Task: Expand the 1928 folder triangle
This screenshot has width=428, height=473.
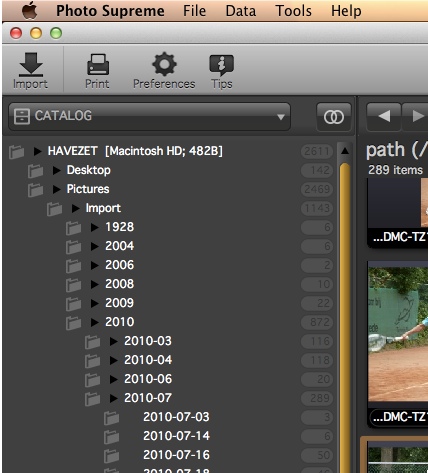Action: [x=95, y=227]
